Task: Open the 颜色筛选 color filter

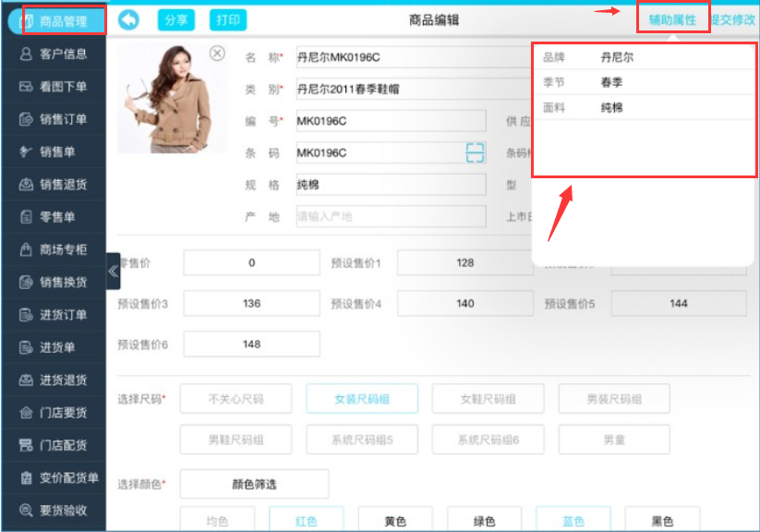Action: pyautogui.click(x=254, y=484)
